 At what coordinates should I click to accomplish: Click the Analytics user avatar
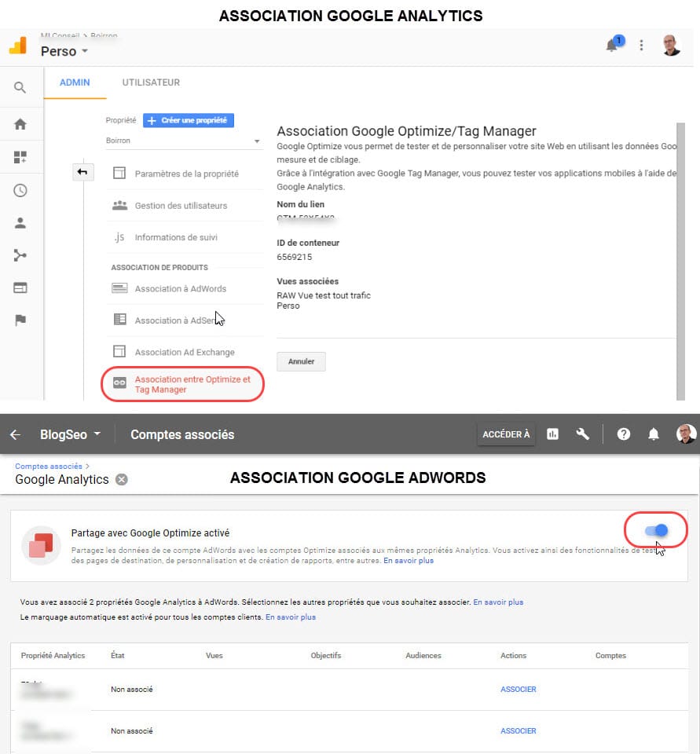671,46
